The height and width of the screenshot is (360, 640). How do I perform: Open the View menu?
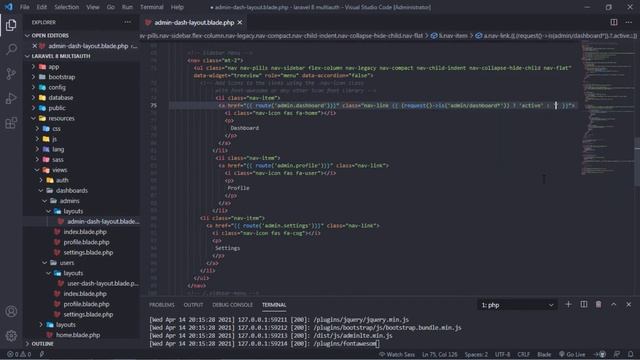click(93, 7)
